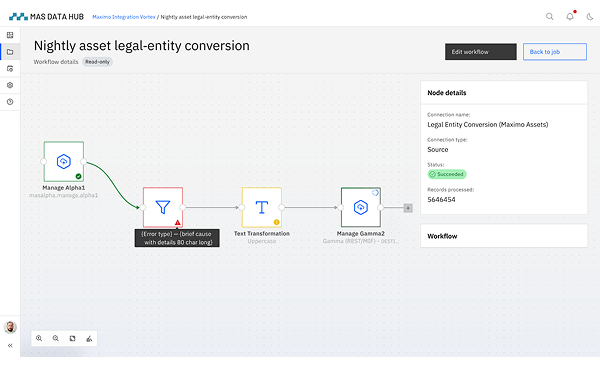Open the notifications bell
Viewport: 600px width, 365px height.
570,16
